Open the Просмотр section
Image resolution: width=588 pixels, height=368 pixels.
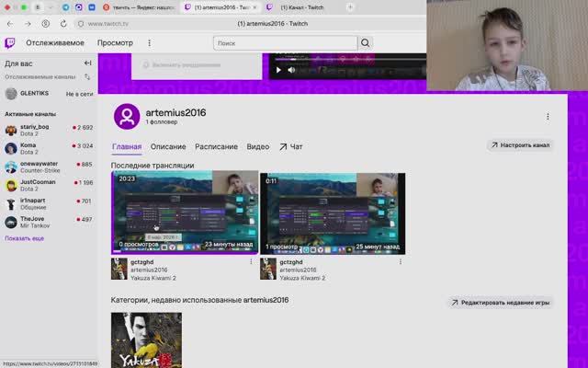pos(115,43)
